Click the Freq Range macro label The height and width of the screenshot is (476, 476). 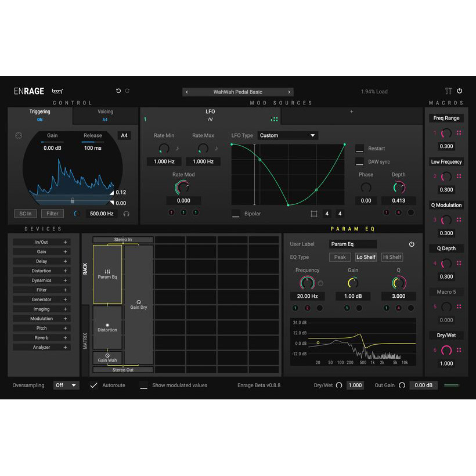click(x=446, y=118)
